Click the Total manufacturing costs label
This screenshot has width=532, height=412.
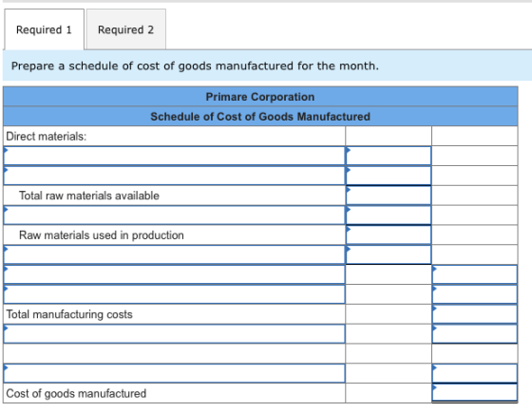69,314
